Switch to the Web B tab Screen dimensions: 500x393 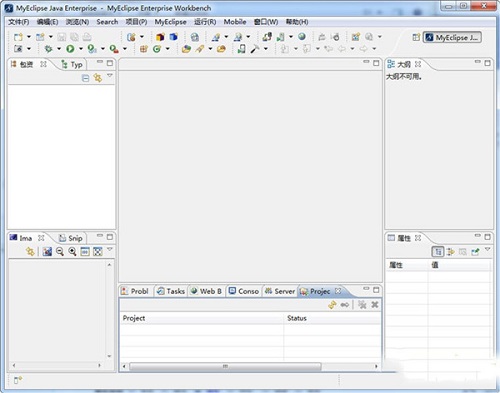click(206, 291)
